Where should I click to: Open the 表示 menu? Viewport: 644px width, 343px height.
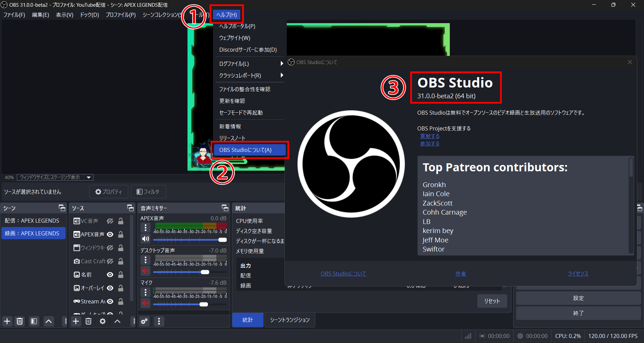point(64,15)
